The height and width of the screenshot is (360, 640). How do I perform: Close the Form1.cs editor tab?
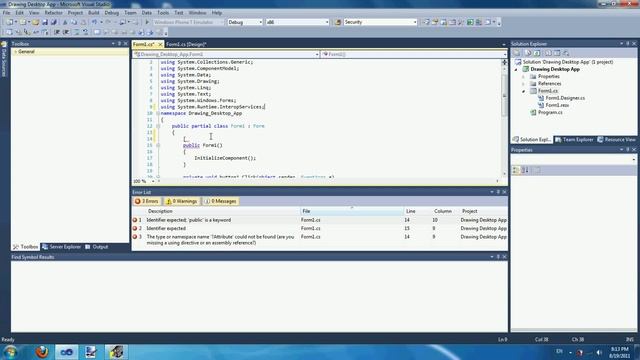tap(160, 44)
